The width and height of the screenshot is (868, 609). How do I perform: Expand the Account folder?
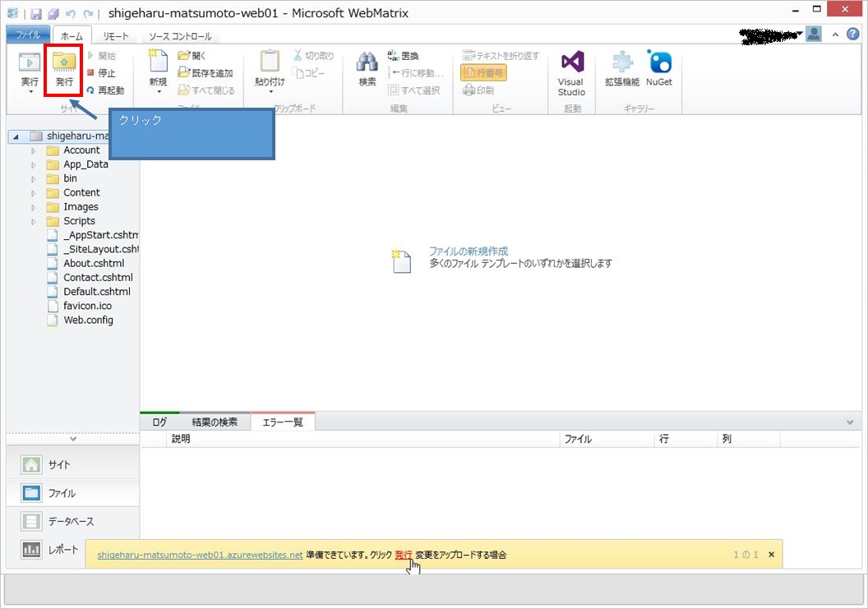click(x=33, y=150)
